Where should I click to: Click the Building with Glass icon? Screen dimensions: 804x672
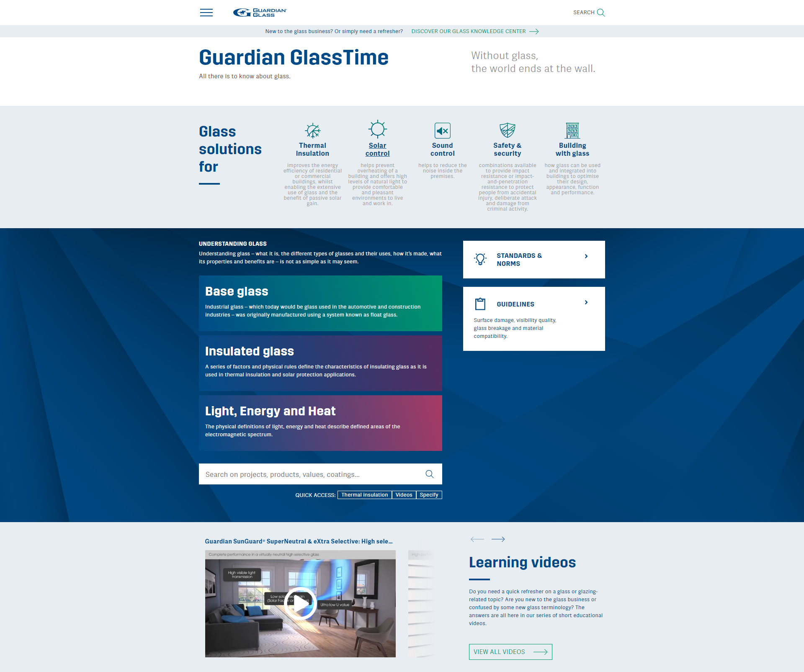[x=572, y=130]
